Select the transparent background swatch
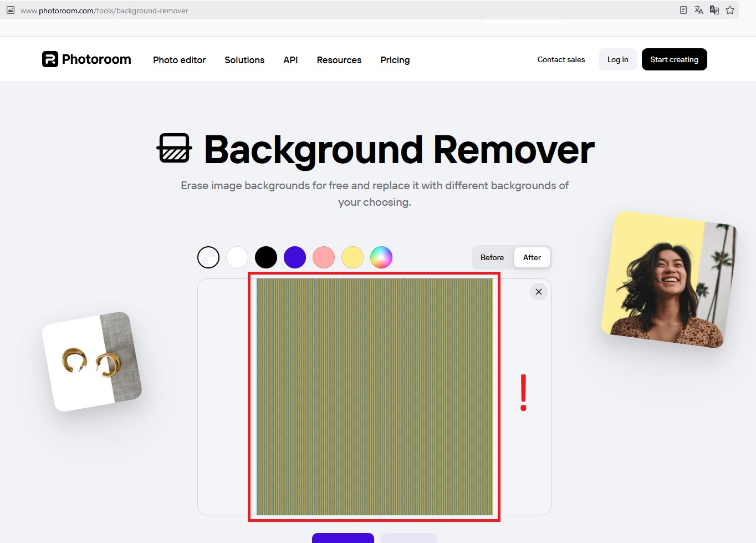This screenshot has height=543, width=756. click(x=208, y=257)
